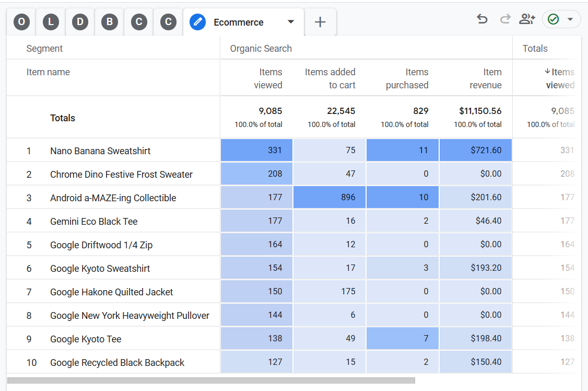Click the horizontal scrollbar below the table

point(211,381)
